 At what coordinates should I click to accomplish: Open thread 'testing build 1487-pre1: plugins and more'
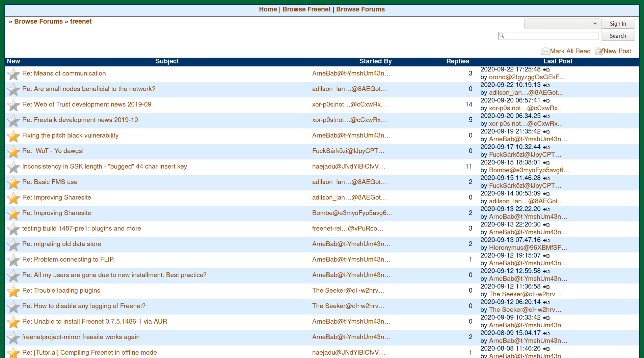(x=81, y=229)
